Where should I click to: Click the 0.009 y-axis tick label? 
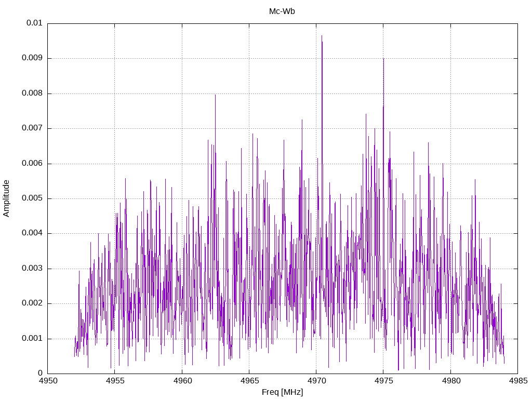[x=32, y=58]
